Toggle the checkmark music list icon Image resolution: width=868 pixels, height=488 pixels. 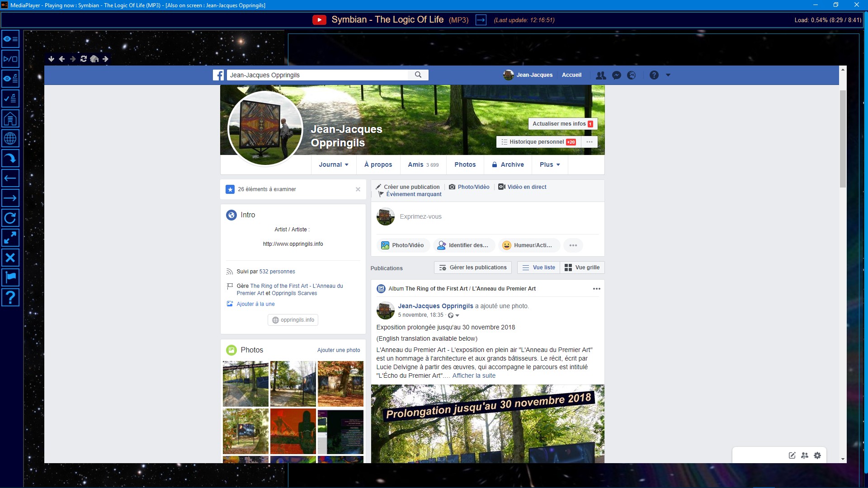point(10,98)
